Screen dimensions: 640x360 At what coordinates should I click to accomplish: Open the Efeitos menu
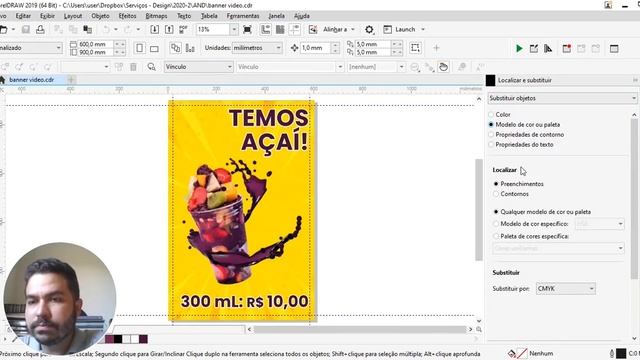[127, 16]
